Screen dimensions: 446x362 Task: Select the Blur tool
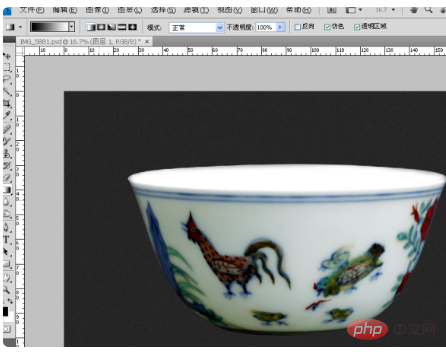pyautogui.click(x=7, y=202)
